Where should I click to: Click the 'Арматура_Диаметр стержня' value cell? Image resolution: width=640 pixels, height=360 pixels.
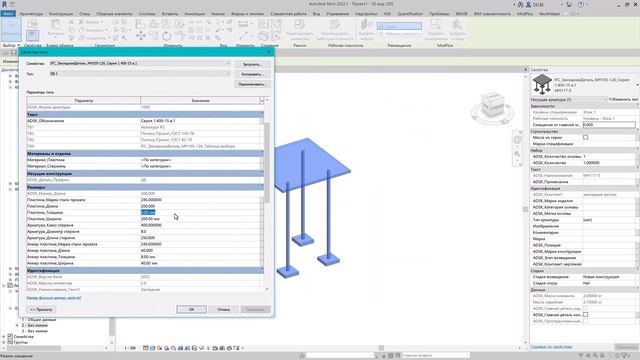point(200,231)
